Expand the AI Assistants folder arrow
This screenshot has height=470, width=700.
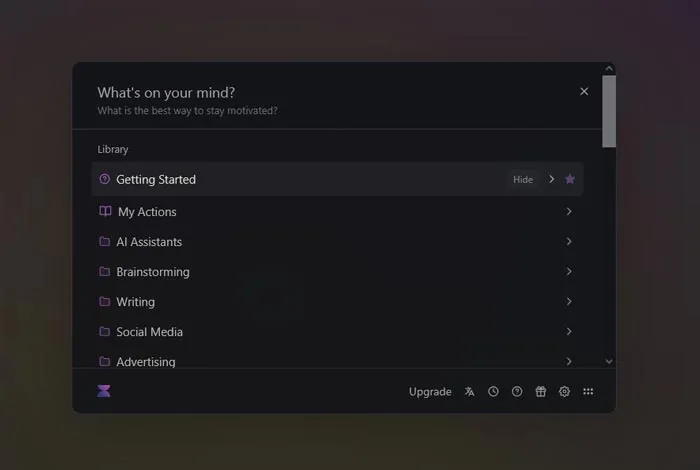click(x=568, y=242)
